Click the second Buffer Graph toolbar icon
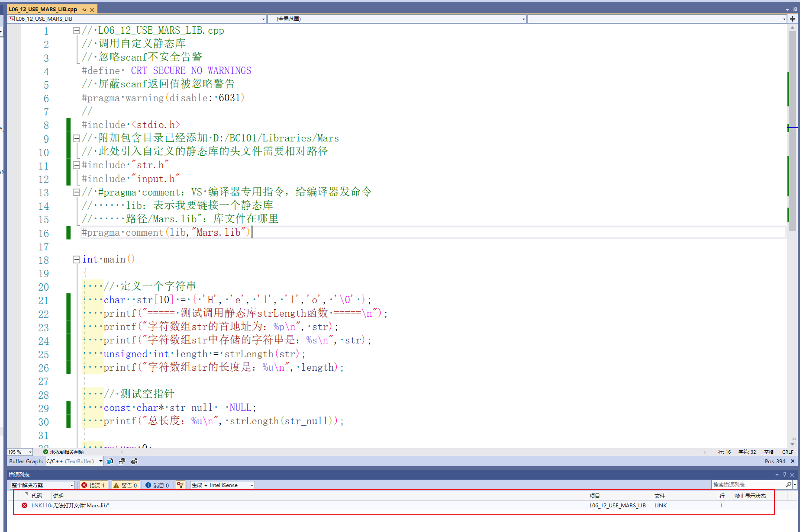Image resolution: width=800 pixels, height=532 pixels. coord(122,461)
